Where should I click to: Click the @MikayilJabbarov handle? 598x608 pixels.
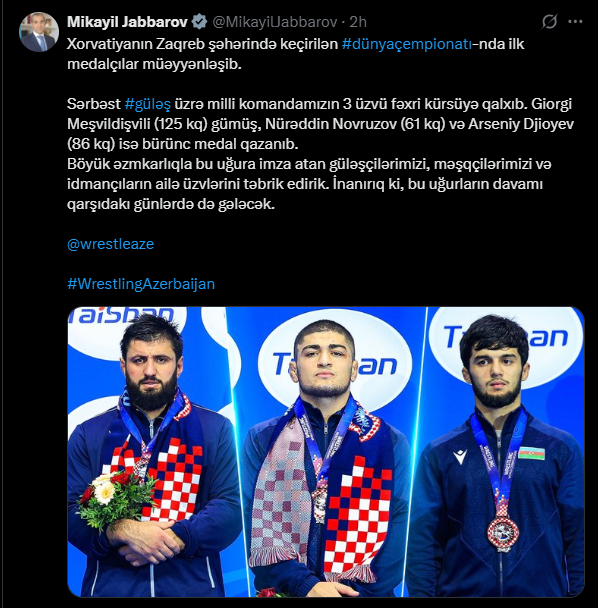(275, 22)
